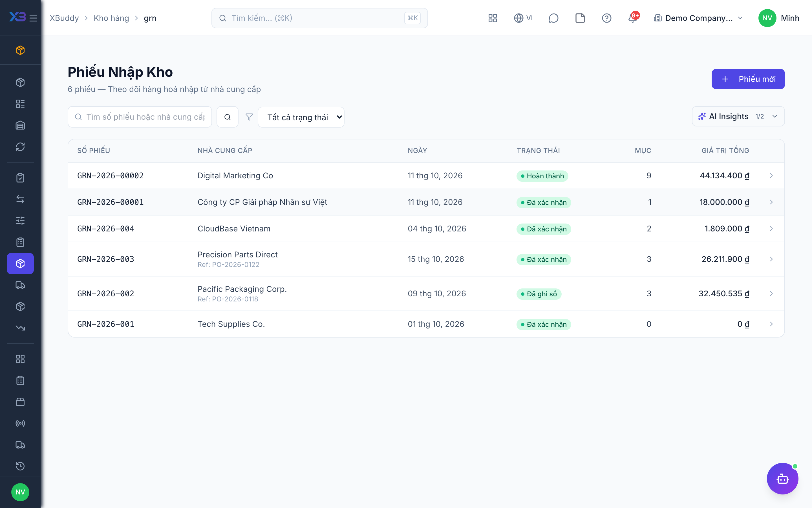Open Minh user profile menu
The height and width of the screenshot is (508, 812).
point(779,18)
